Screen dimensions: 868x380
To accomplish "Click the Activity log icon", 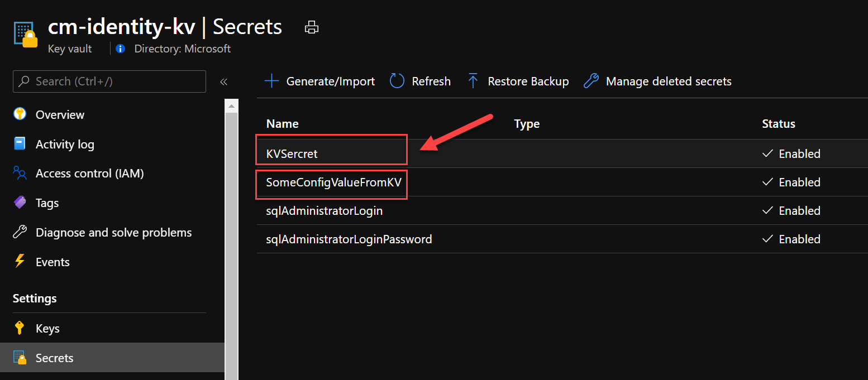I will pyautogui.click(x=20, y=144).
